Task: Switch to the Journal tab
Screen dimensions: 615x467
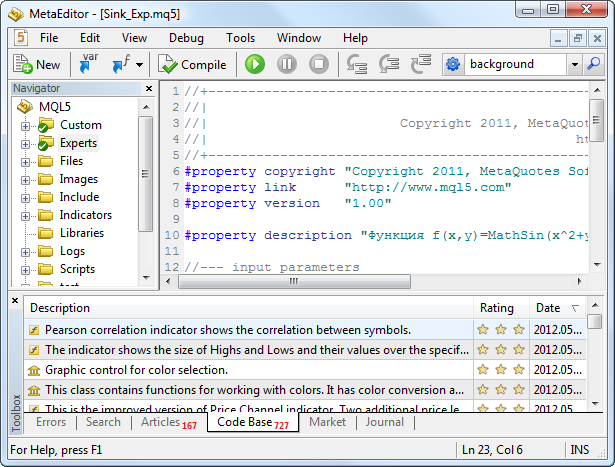Action: [385, 422]
